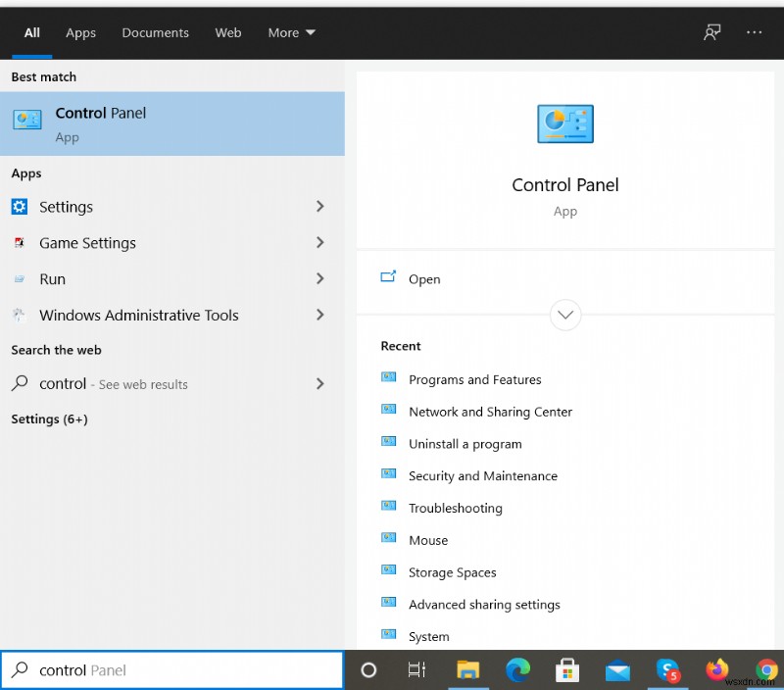Open Task View on the taskbar
Image resolution: width=784 pixels, height=690 pixels.
click(416, 670)
